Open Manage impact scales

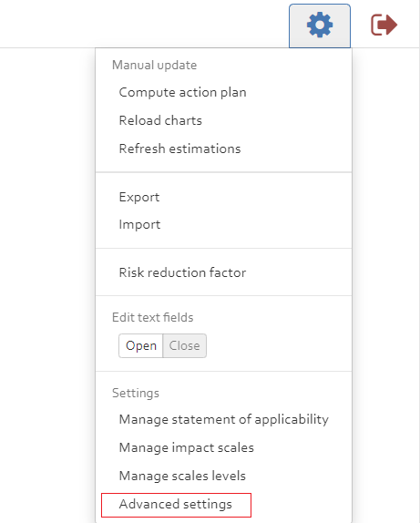[x=187, y=447]
